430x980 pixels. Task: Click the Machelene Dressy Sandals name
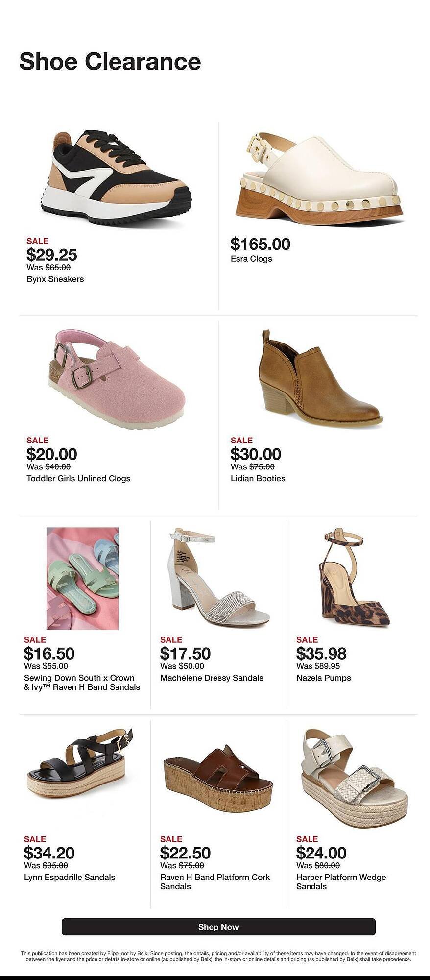click(212, 678)
